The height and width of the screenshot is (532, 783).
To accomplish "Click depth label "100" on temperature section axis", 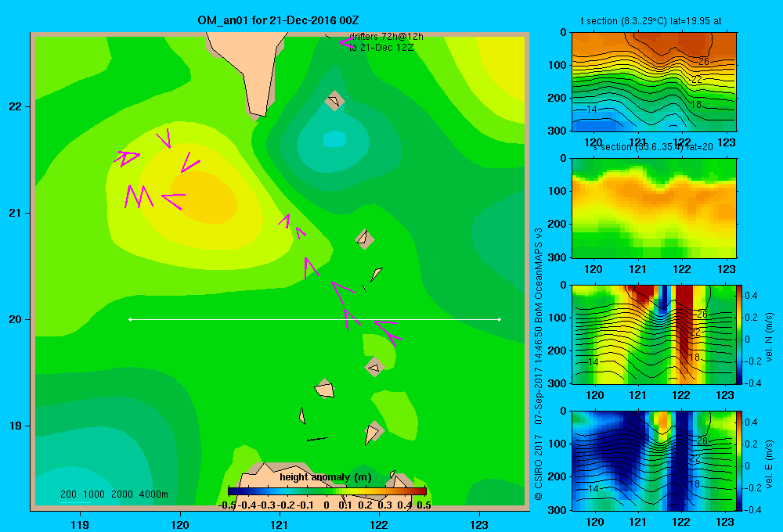I will click(556, 65).
